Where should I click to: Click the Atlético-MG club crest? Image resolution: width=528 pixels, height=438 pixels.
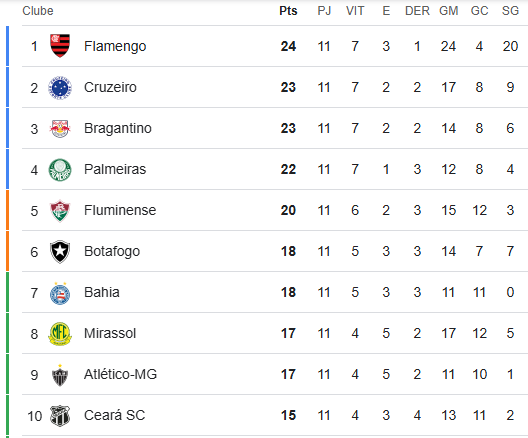pyautogui.click(x=60, y=375)
